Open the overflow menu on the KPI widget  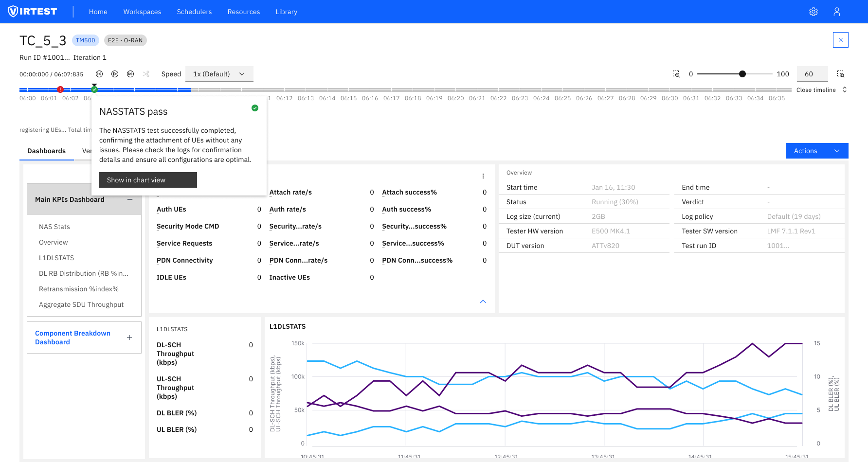click(x=483, y=176)
